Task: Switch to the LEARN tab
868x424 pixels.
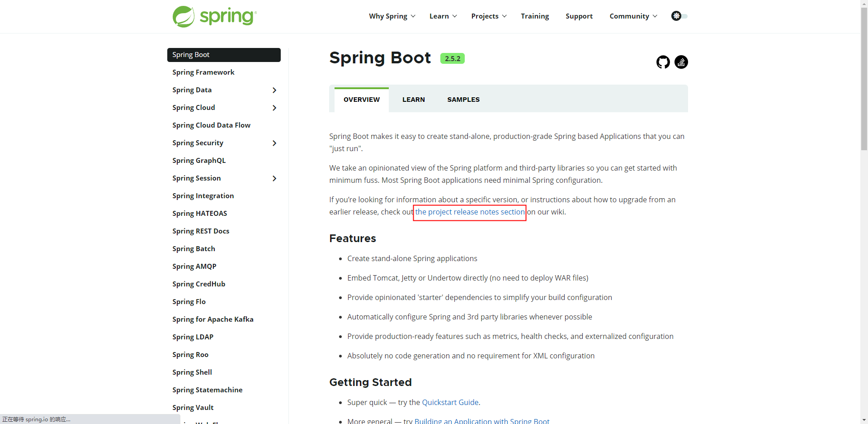Action: [x=414, y=100]
